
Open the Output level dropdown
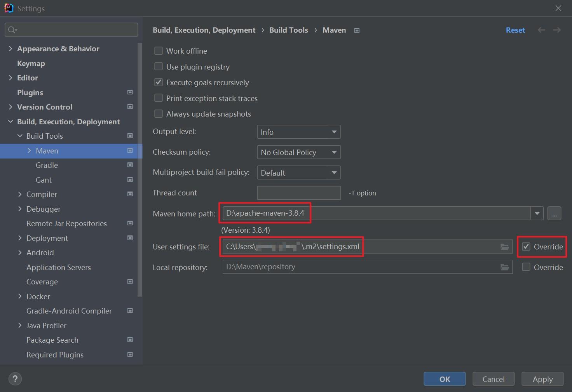pyautogui.click(x=298, y=132)
